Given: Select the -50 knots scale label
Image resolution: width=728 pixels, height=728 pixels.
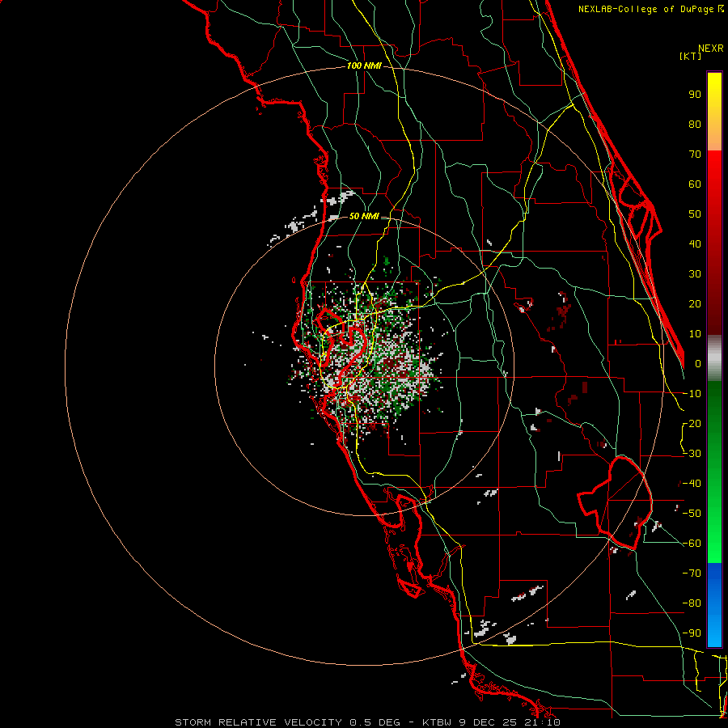Looking at the screenshot, I should click(692, 514).
